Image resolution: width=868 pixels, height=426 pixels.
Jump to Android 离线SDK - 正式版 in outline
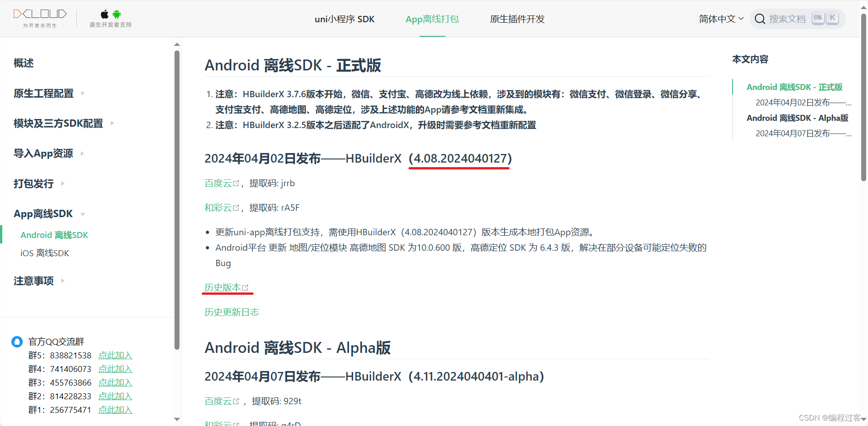tap(794, 87)
